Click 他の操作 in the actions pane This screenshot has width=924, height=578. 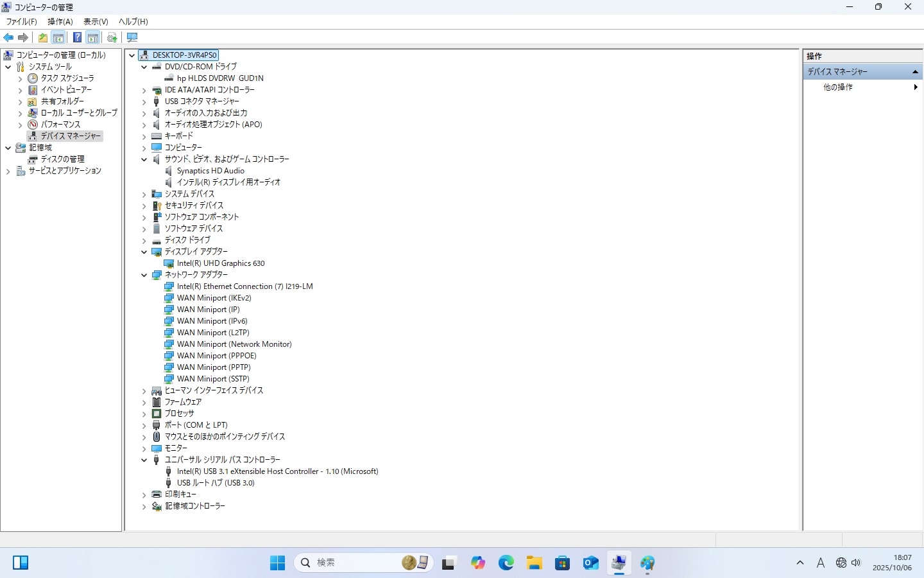pyautogui.click(x=838, y=87)
